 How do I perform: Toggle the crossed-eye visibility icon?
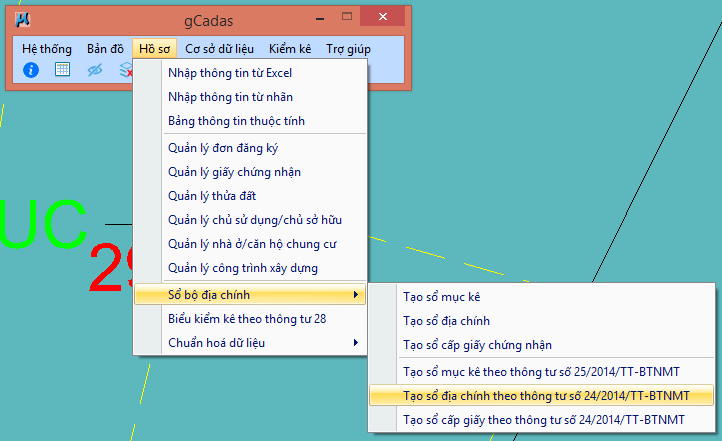95,70
